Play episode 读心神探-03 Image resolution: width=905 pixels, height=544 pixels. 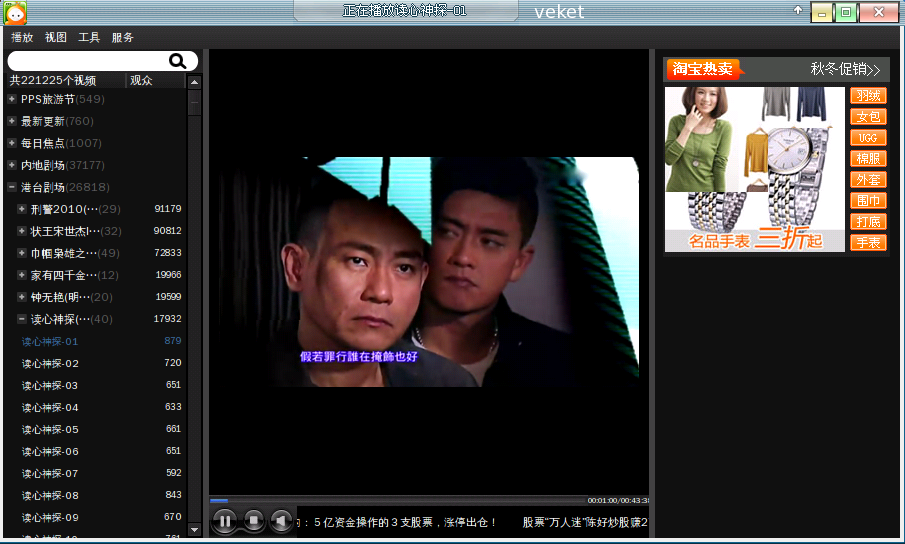pyautogui.click(x=50, y=385)
